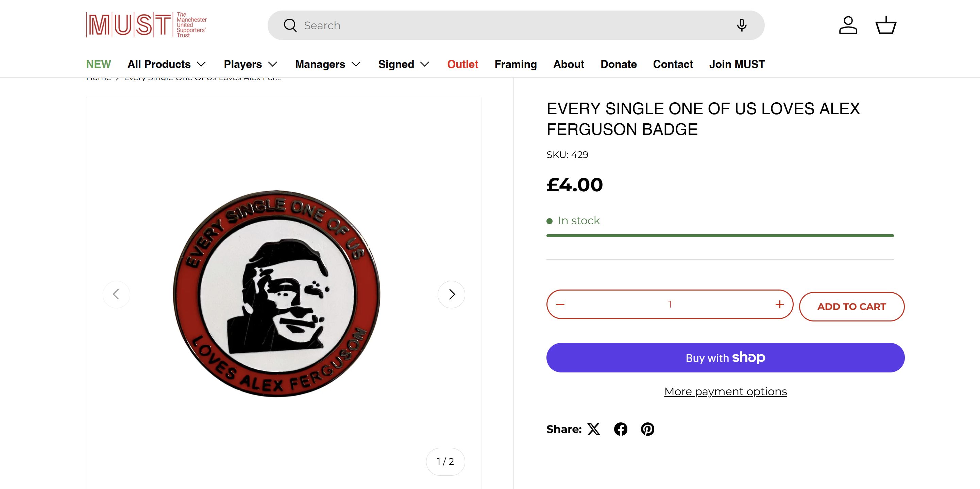Open the shopping basket icon

click(x=886, y=25)
